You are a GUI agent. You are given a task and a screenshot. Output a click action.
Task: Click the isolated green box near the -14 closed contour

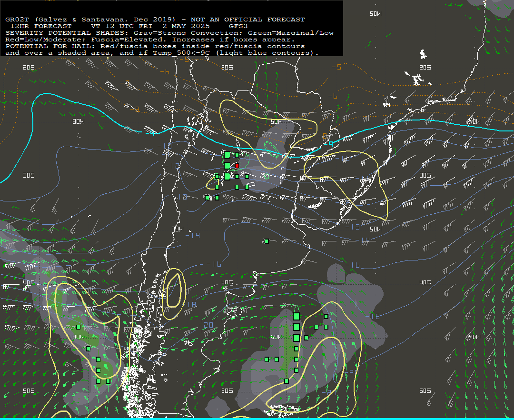click(267, 241)
